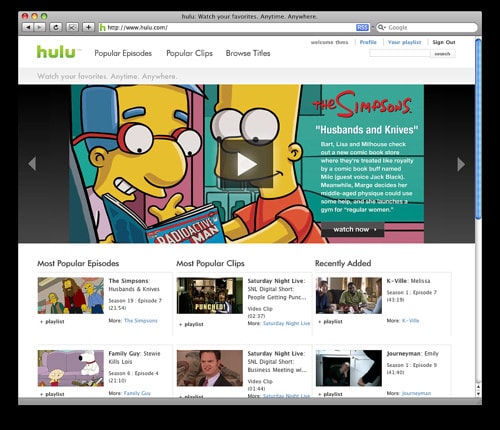Click the Sign Out link

(444, 42)
